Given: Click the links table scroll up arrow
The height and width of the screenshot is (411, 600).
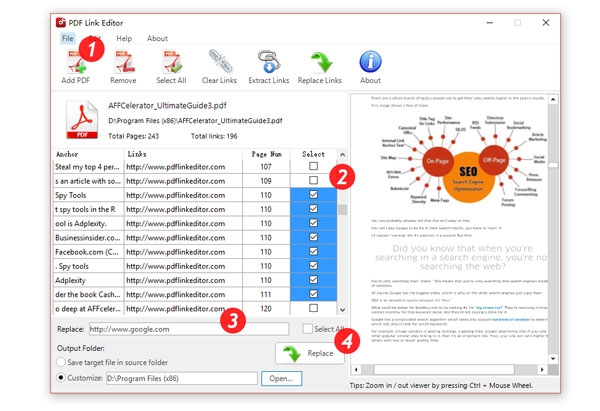Looking at the screenshot, I should coord(342,155).
